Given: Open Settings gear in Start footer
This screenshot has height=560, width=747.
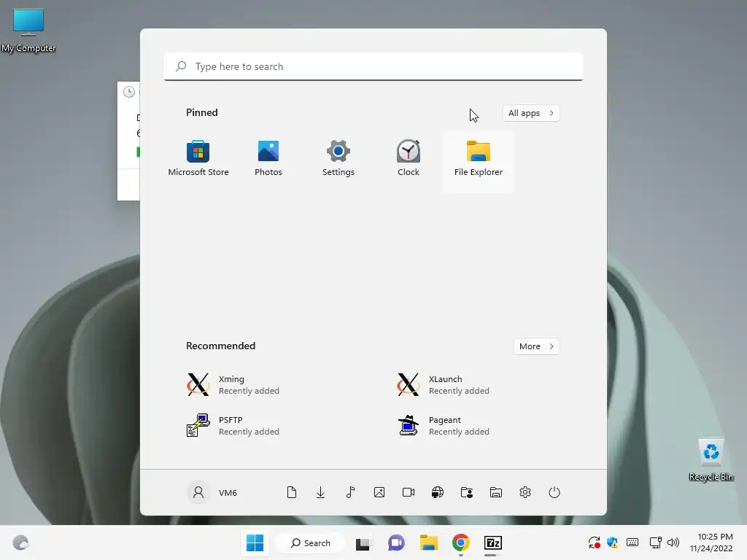Looking at the screenshot, I should pyautogui.click(x=525, y=492).
